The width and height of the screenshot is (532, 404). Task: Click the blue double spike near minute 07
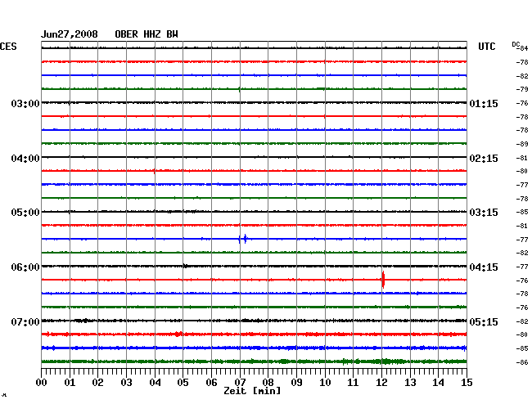(242, 239)
